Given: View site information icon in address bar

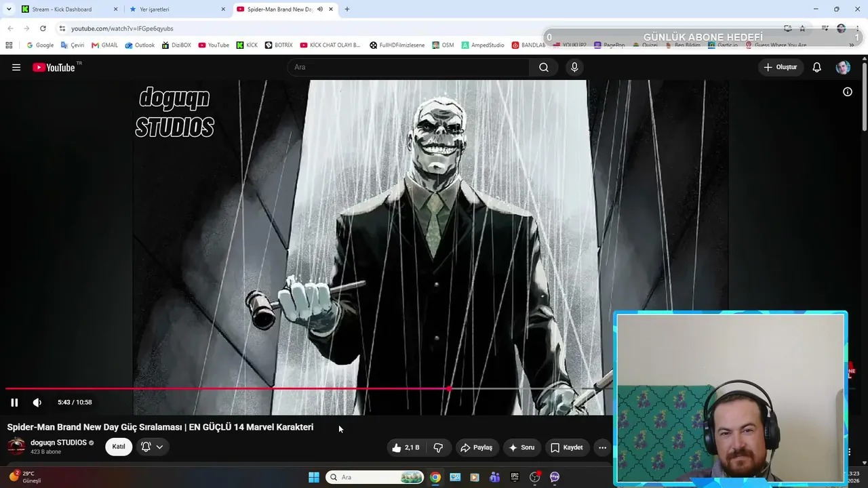Looking at the screenshot, I should 62,28.
